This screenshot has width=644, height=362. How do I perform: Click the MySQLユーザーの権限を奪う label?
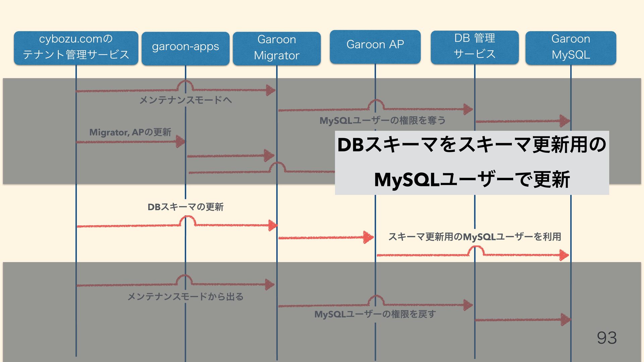click(382, 120)
